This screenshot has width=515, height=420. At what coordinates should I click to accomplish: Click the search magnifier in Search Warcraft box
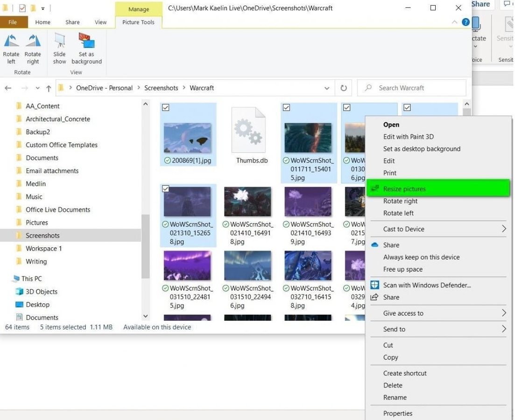tap(368, 88)
